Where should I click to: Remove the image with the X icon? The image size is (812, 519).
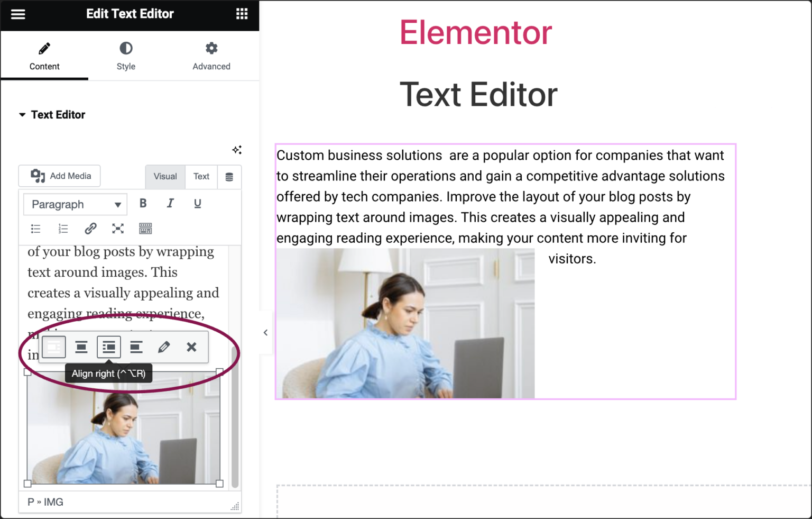(191, 347)
